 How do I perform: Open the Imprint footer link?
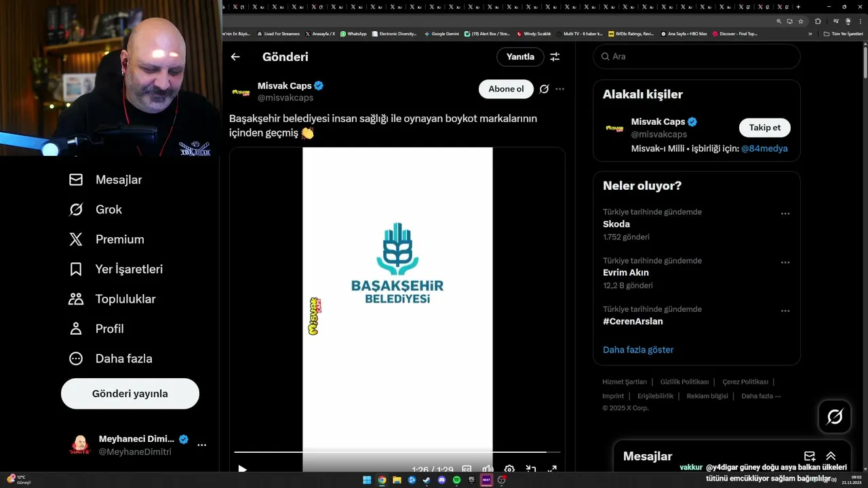(613, 396)
